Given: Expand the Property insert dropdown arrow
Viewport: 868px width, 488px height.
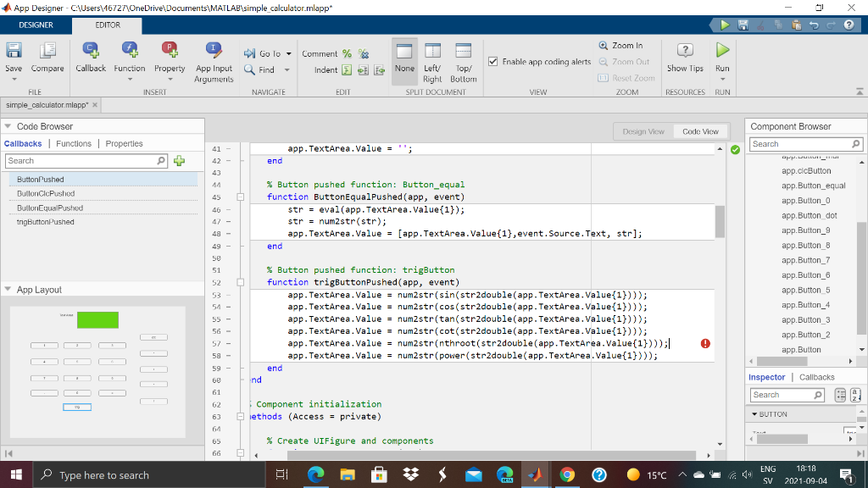Looking at the screenshot, I should click(x=170, y=79).
